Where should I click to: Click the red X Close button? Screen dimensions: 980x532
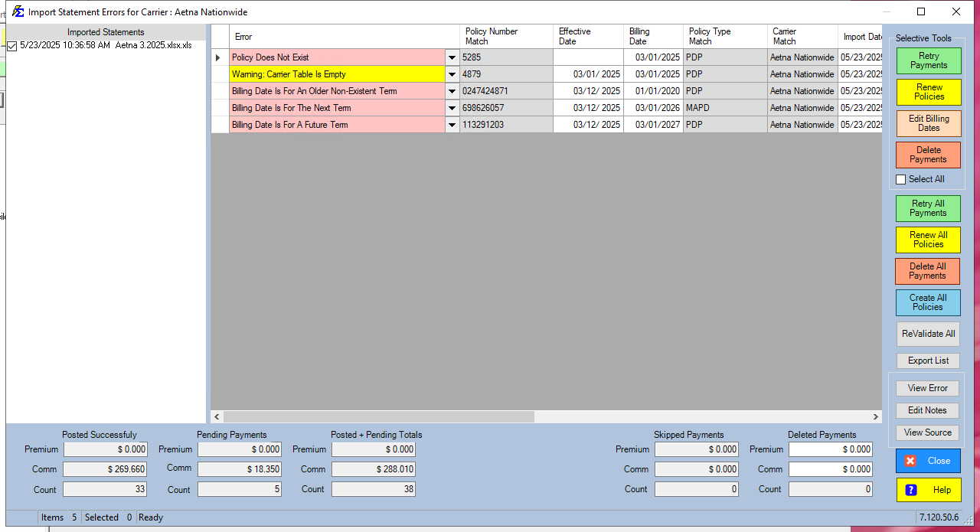pos(928,461)
